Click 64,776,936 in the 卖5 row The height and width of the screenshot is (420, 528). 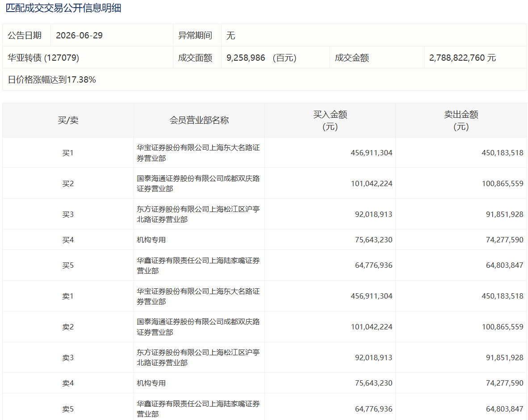(x=373, y=409)
